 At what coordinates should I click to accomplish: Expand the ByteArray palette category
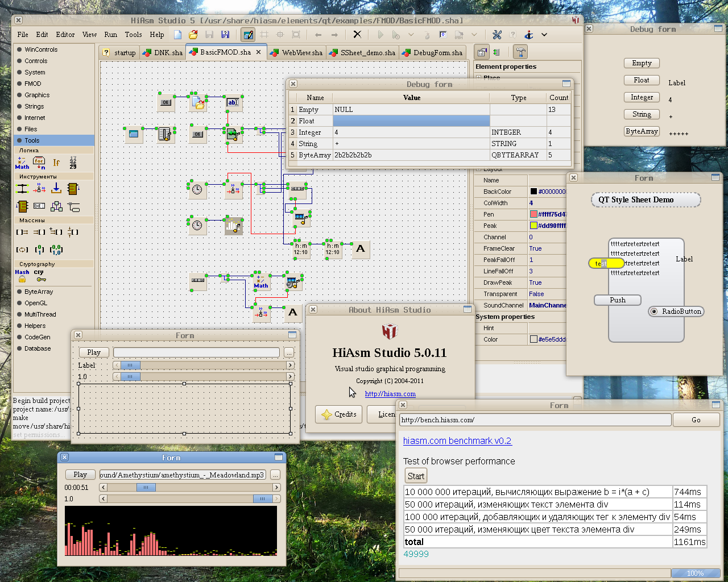39,292
